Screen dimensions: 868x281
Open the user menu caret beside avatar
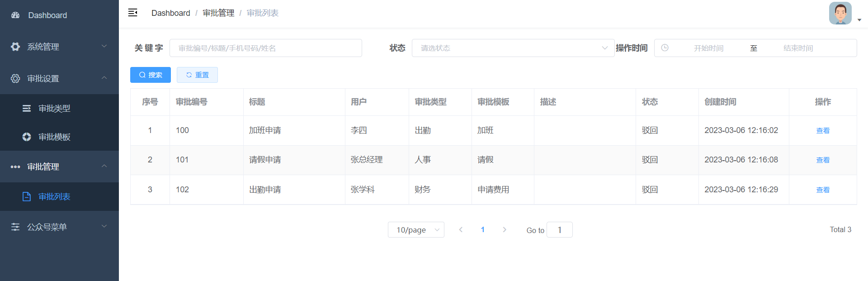pos(859,20)
